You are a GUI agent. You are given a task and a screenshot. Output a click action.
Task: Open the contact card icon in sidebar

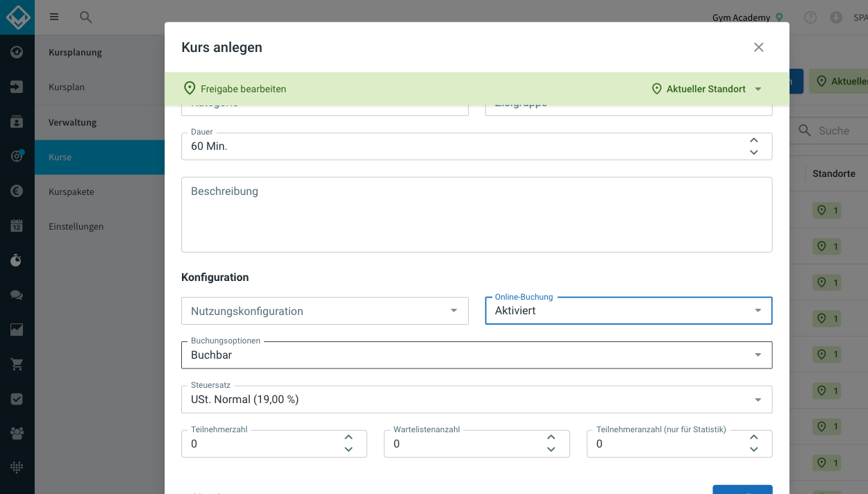click(17, 121)
